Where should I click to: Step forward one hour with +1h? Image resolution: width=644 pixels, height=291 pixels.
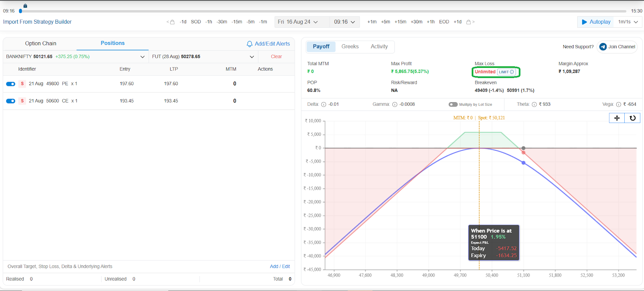(431, 22)
